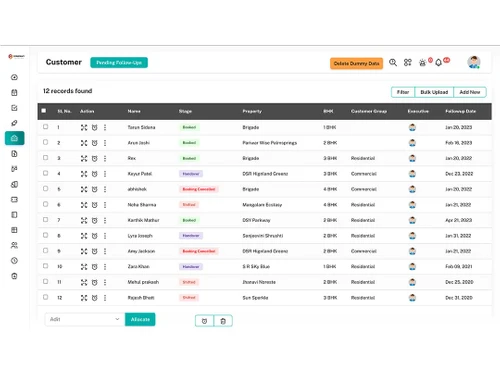Click the alarm clock icon for row 1

click(95, 127)
